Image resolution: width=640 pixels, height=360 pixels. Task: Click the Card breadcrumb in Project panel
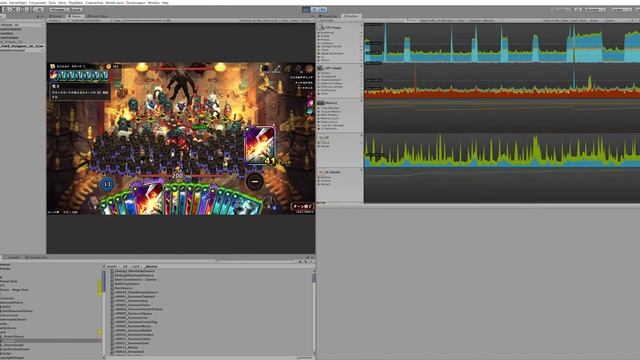tap(136, 267)
